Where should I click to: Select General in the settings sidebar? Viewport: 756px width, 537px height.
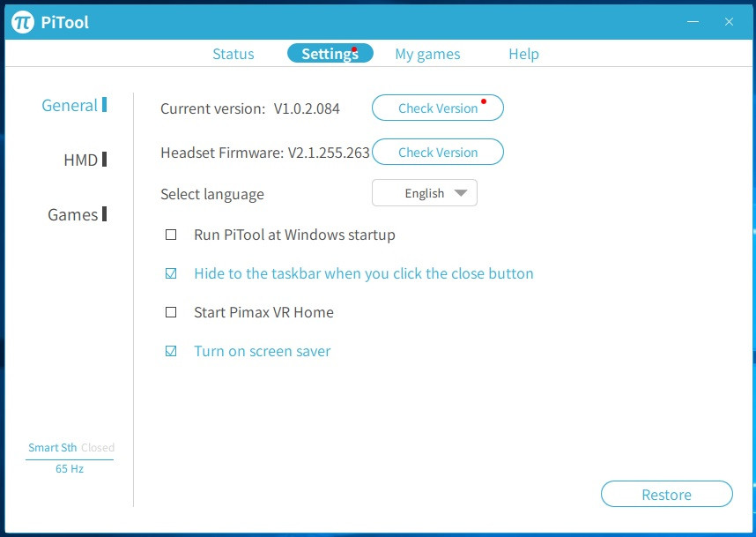[74, 105]
